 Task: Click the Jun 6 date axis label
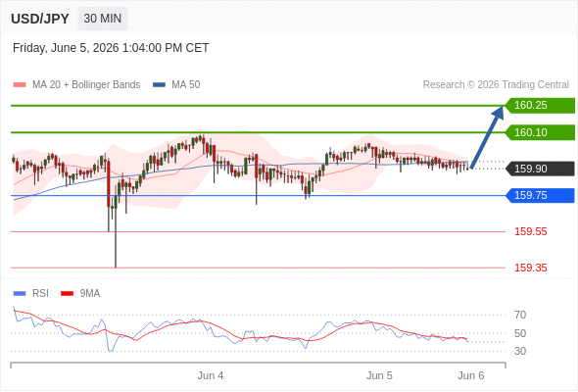pyautogui.click(x=471, y=375)
